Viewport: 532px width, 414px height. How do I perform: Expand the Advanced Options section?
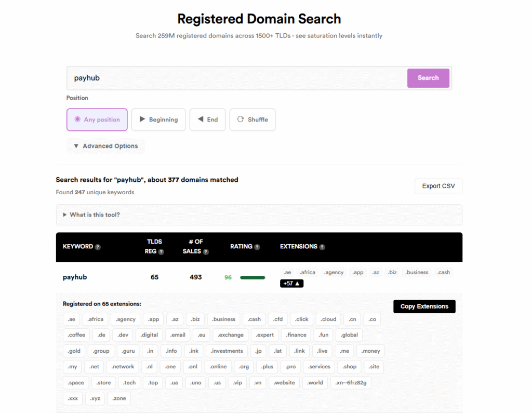105,146
